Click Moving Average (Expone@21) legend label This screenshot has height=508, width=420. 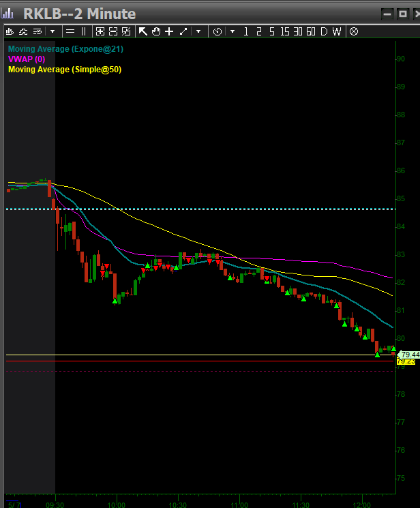tap(65, 49)
